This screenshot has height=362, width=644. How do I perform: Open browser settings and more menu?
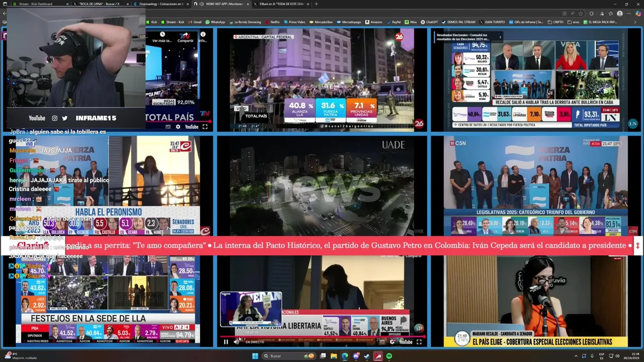coord(628,14)
